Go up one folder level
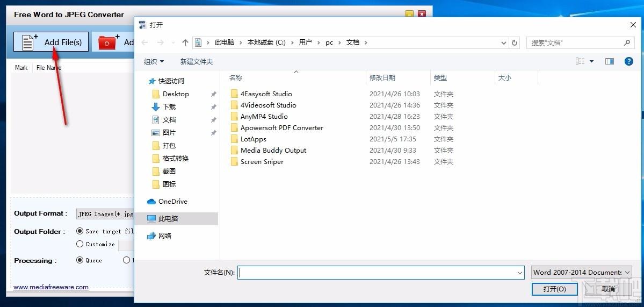Image resolution: width=644 pixels, height=307 pixels. (185, 42)
